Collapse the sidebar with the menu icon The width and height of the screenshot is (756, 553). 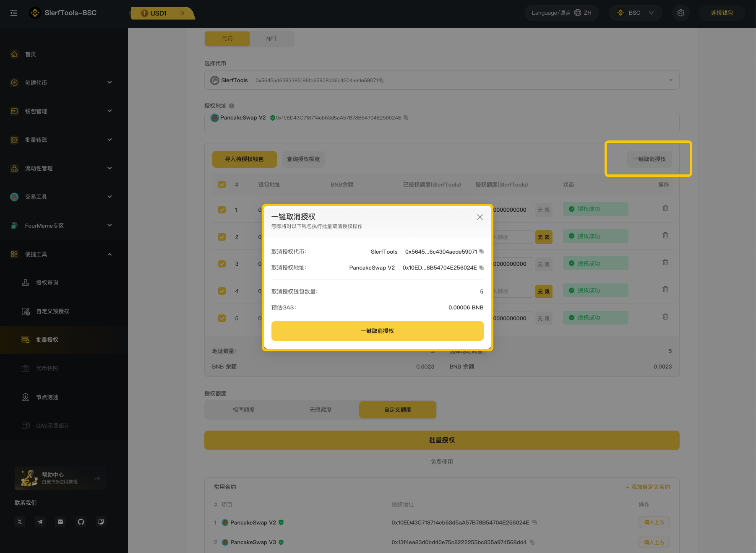(x=14, y=13)
